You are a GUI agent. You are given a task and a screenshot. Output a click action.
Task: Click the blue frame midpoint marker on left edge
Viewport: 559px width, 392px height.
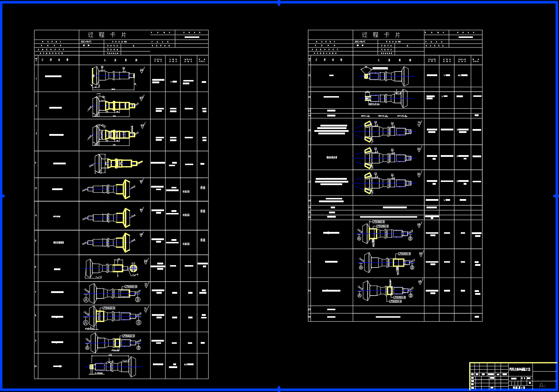tap(3, 196)
